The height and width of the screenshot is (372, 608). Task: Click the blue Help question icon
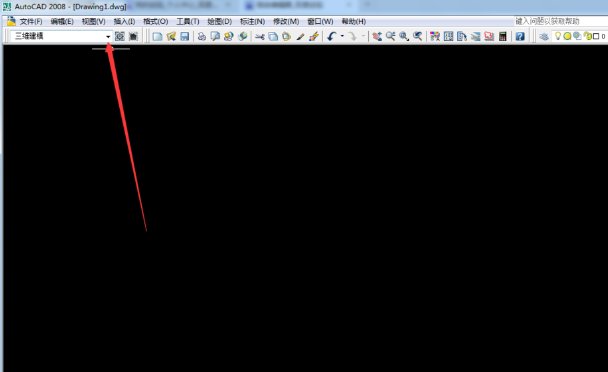[x=520, y=36]
